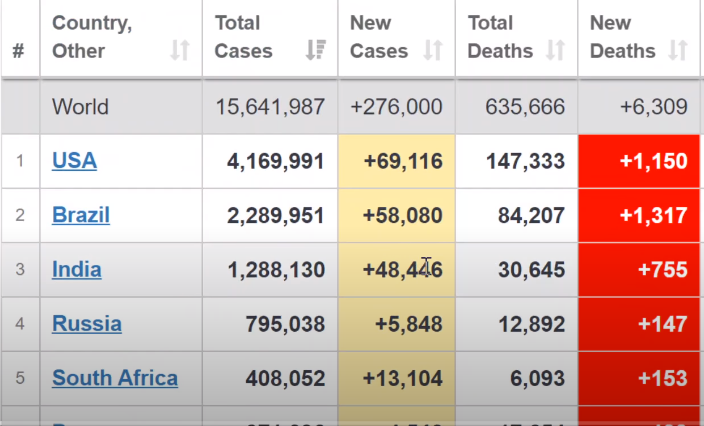Click rank number 1 in USA row
The height and width of the screenshot is (426, 704).
click(20, 161)
